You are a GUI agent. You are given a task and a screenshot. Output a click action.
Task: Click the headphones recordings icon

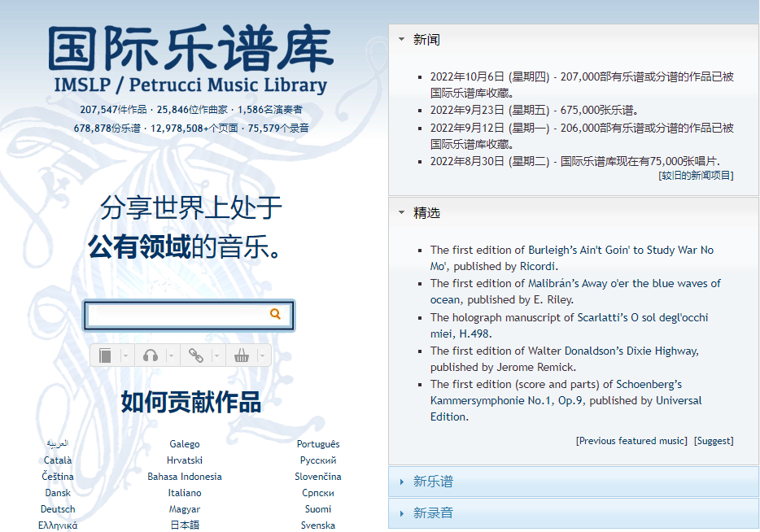click(151, 355)
